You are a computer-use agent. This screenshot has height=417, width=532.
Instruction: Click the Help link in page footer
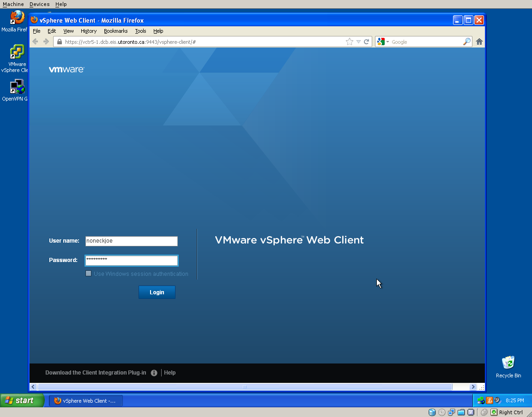[x=169, y=373]
